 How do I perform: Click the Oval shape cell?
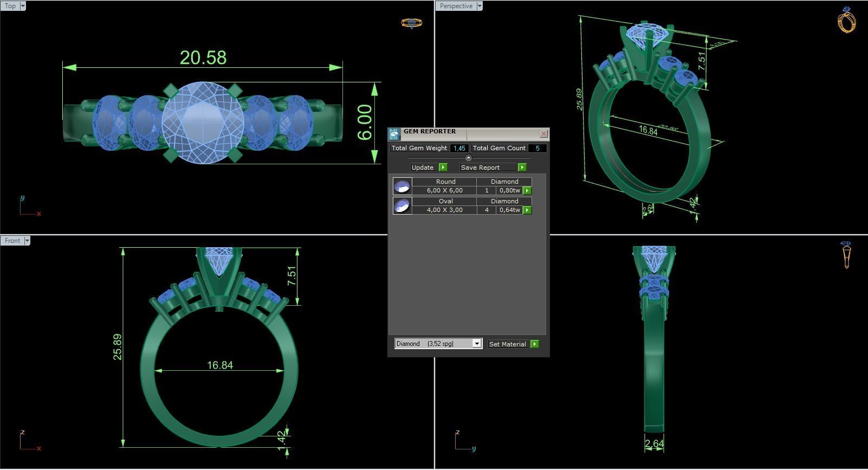445,201
